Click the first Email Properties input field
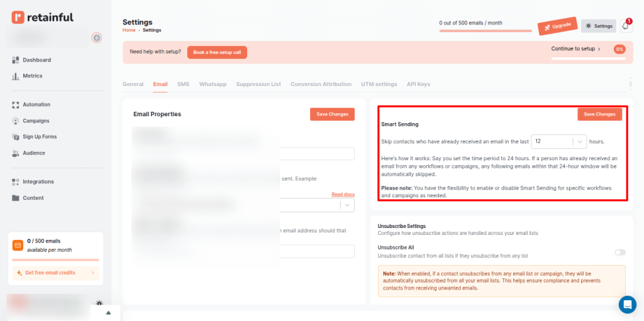 [x=317, y=154]
